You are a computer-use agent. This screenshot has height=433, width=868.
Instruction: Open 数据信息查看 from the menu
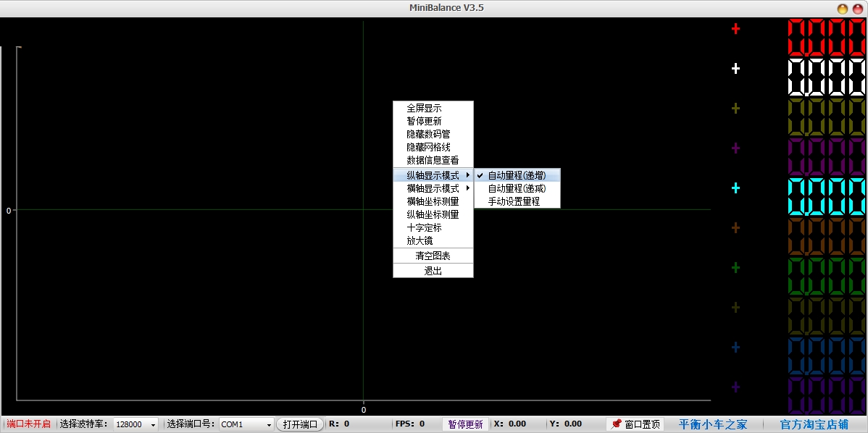[x=433, y=160]
